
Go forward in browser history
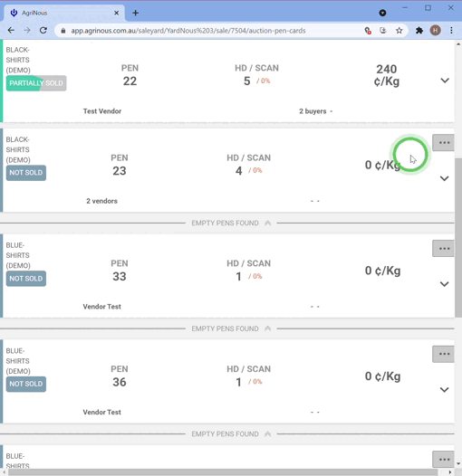click(x=27, y=31)
